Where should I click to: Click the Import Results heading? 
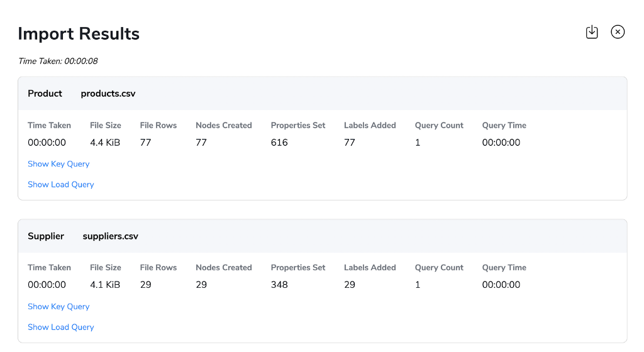(x=79, y=34)
